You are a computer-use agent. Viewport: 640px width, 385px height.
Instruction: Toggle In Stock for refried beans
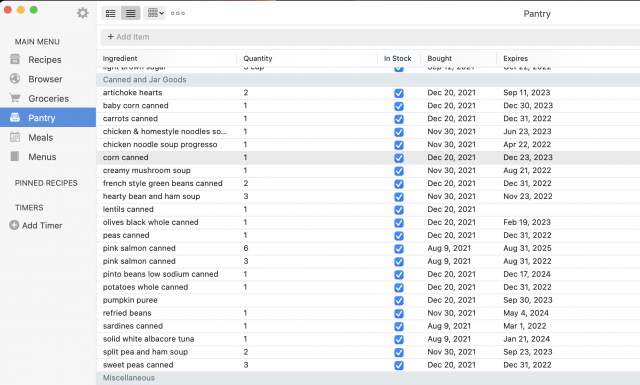pyautogui.click(x=399, y=314)
